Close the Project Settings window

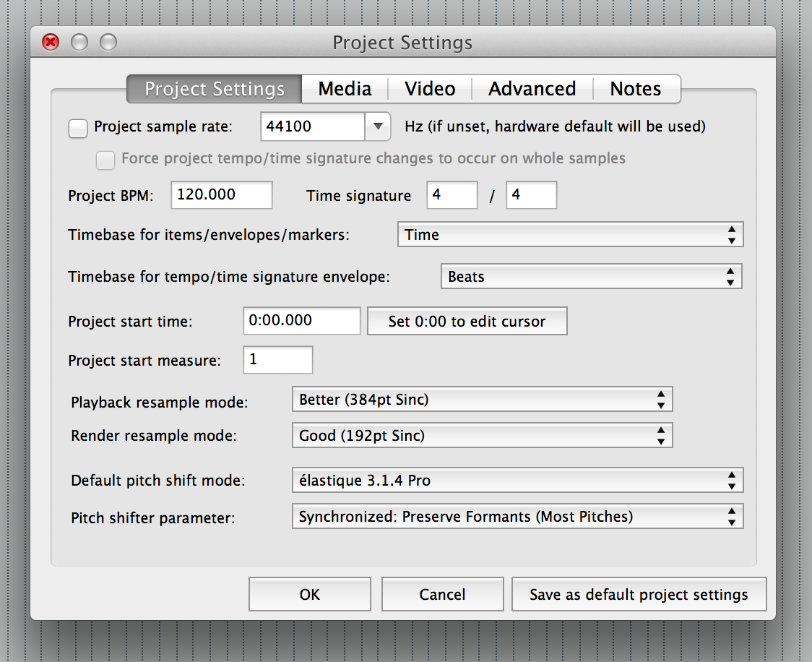point(51,43)
